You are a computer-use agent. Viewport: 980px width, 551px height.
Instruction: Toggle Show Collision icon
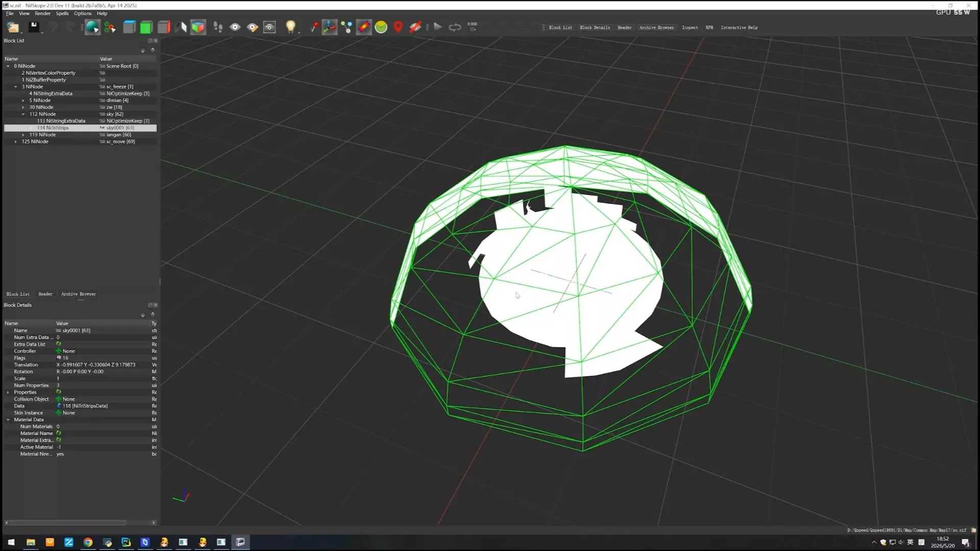click(364, 27)
